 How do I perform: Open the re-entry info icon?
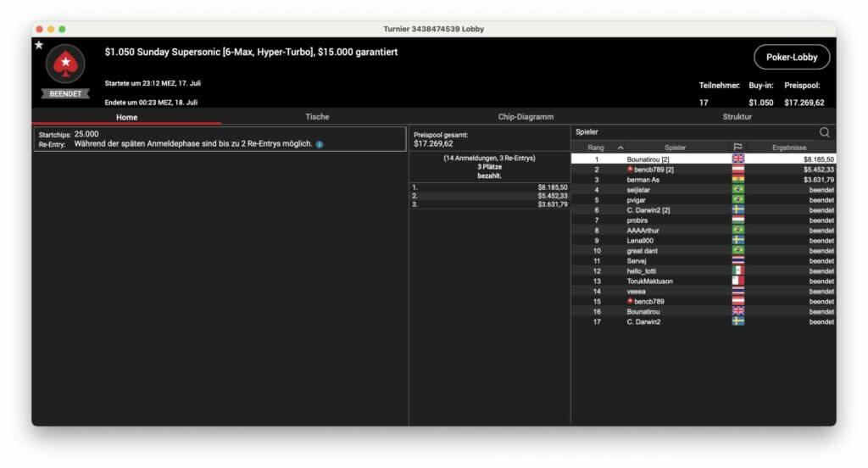pyautogui.click(x=320, y=144)
